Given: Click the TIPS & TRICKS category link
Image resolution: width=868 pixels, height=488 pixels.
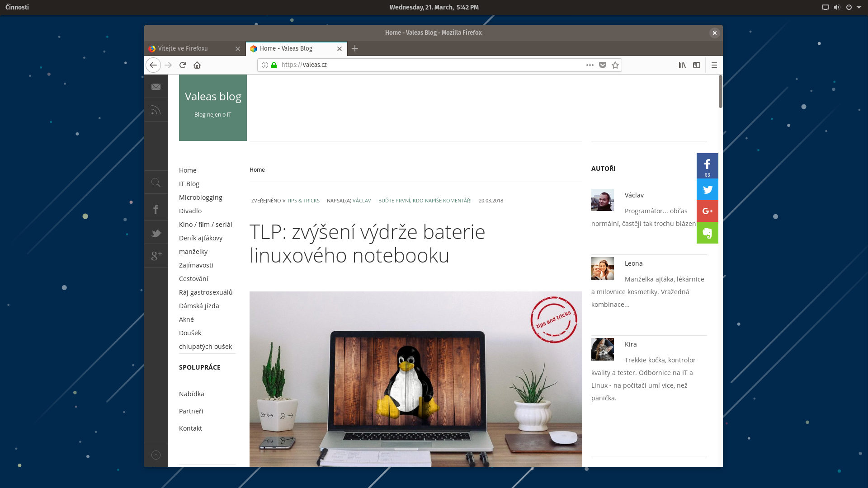Looking at the screenshot, I should [303, 201].
